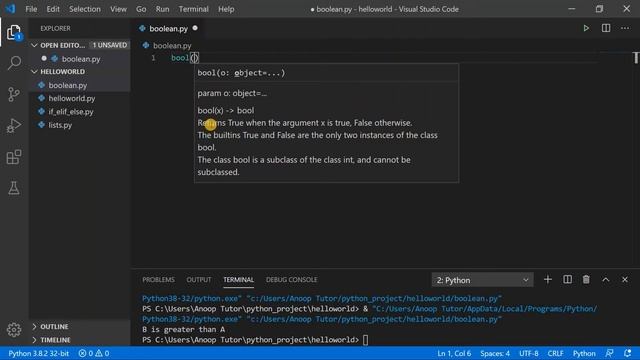Screen dimensions: 640x360
Task: Click the feedback icon in status bar
Action: pyautogui.click(x=609, y=353)
